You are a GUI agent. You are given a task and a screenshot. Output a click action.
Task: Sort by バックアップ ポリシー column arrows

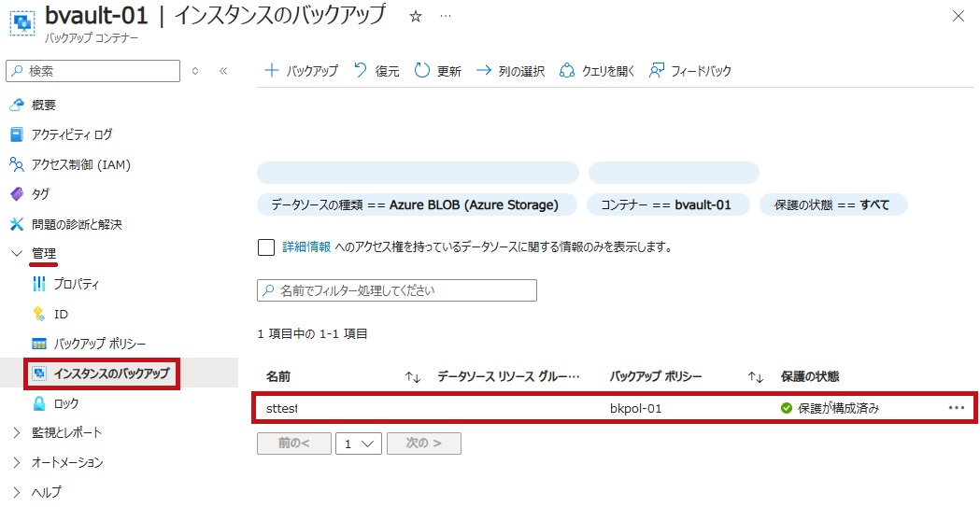756,376
